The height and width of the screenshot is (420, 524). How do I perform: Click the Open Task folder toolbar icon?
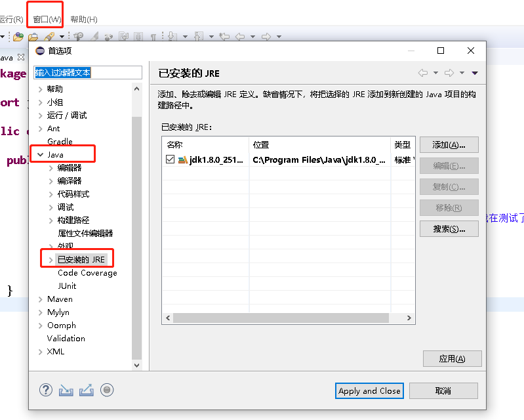(x=33, y=37)
